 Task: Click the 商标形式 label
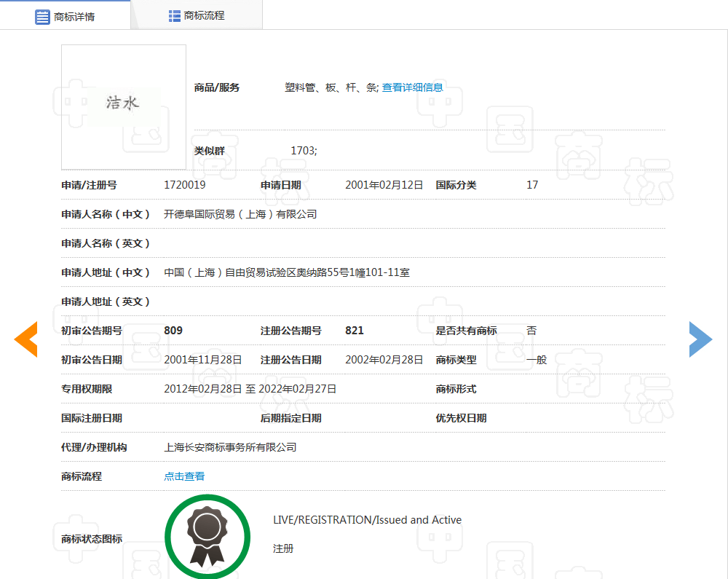[x=456, y=389]
